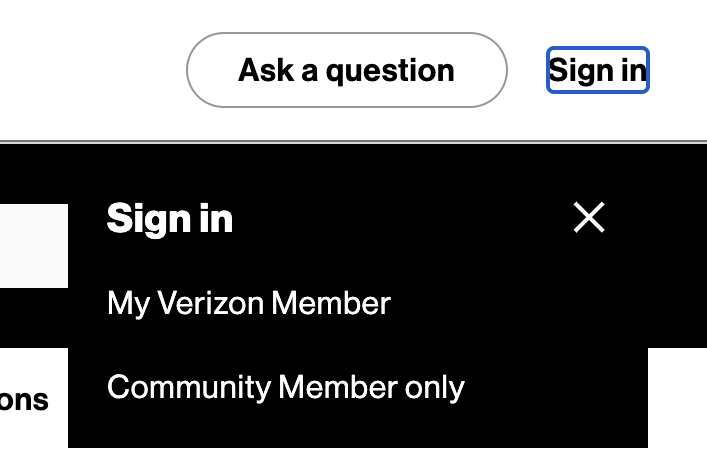
Task: Click the white input box at left edge
Action: tap(33, 245)
